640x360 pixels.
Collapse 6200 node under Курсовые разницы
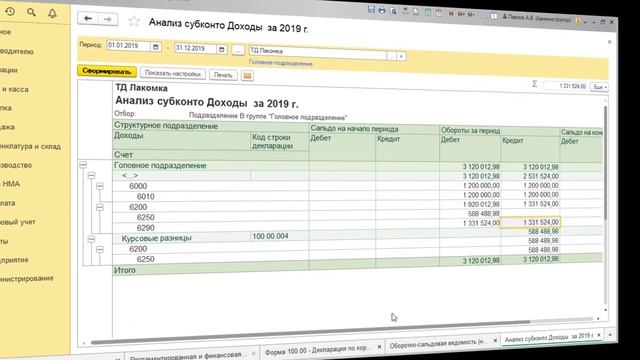(100, 249)
